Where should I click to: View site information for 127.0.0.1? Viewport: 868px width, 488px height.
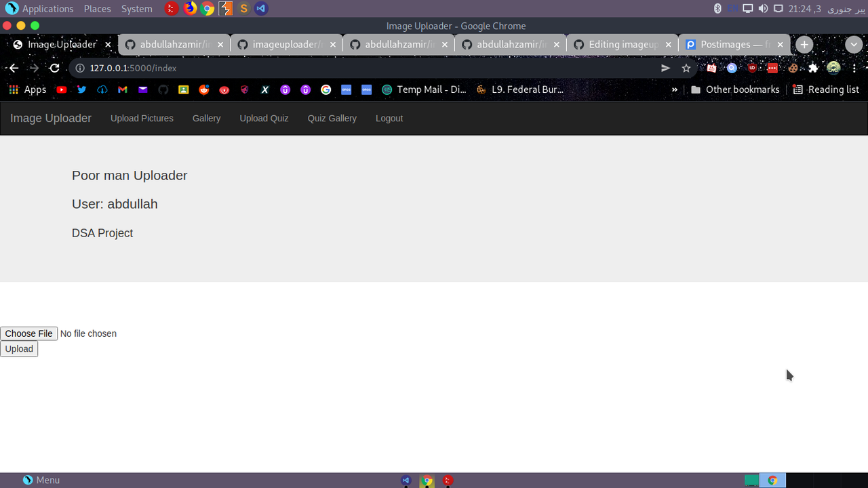(x=79, y=68)
